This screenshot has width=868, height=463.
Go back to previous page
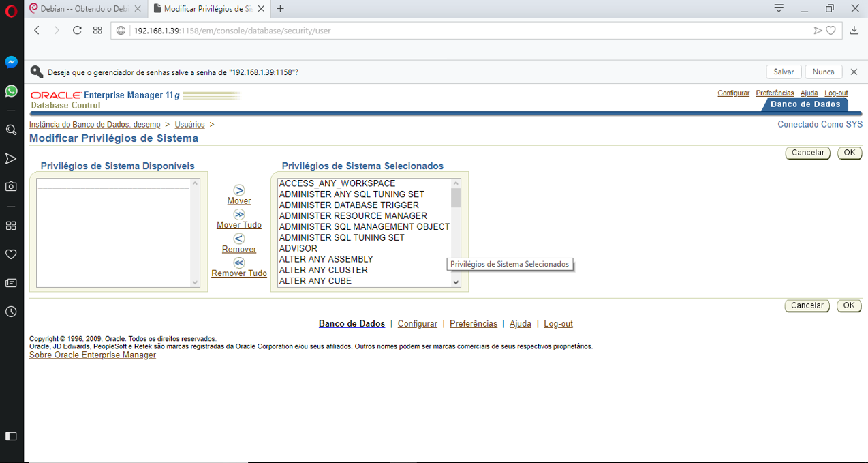(37, 30)
